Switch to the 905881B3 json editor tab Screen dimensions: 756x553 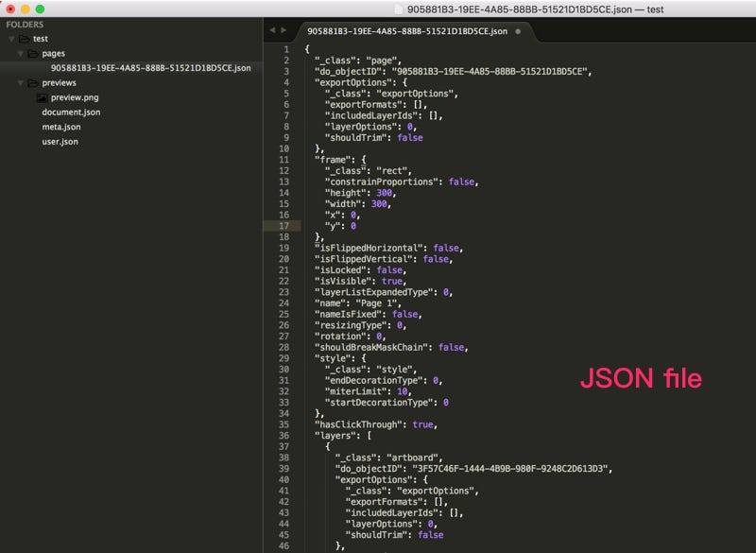407,31
